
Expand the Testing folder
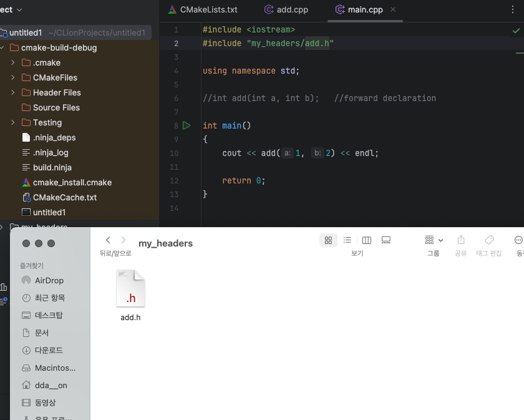[12, 122]
